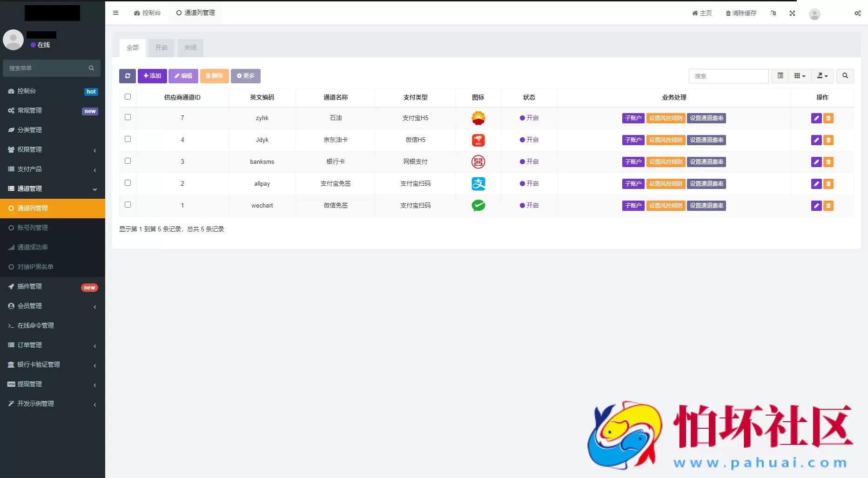This screenshot has width=868, height=478.
Task: Click the Alipay channel icon thumbnail
Action: click(x=478, y=184)
